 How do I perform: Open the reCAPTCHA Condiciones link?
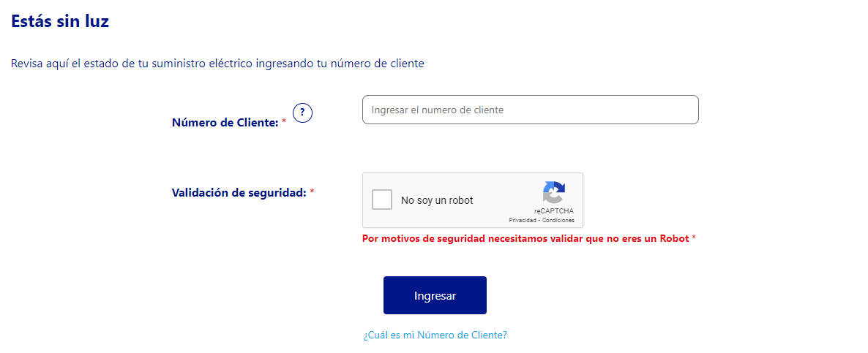[x=558, y=220]
